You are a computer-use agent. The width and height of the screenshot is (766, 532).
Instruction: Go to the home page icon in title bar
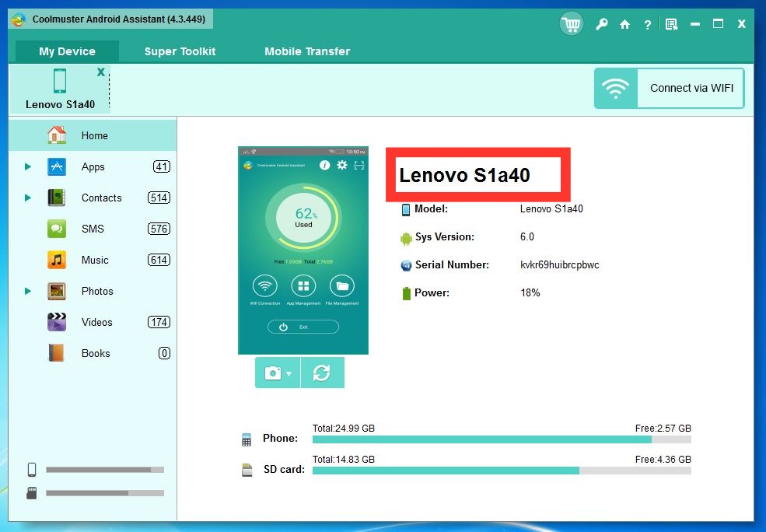click(x=624, y=24)
